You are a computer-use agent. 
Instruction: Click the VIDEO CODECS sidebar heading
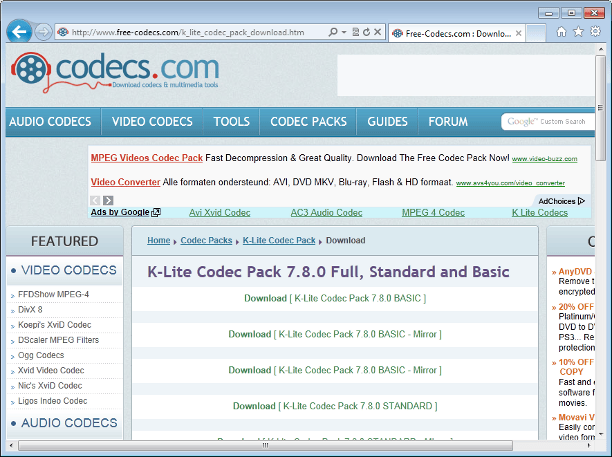point(69,270)
